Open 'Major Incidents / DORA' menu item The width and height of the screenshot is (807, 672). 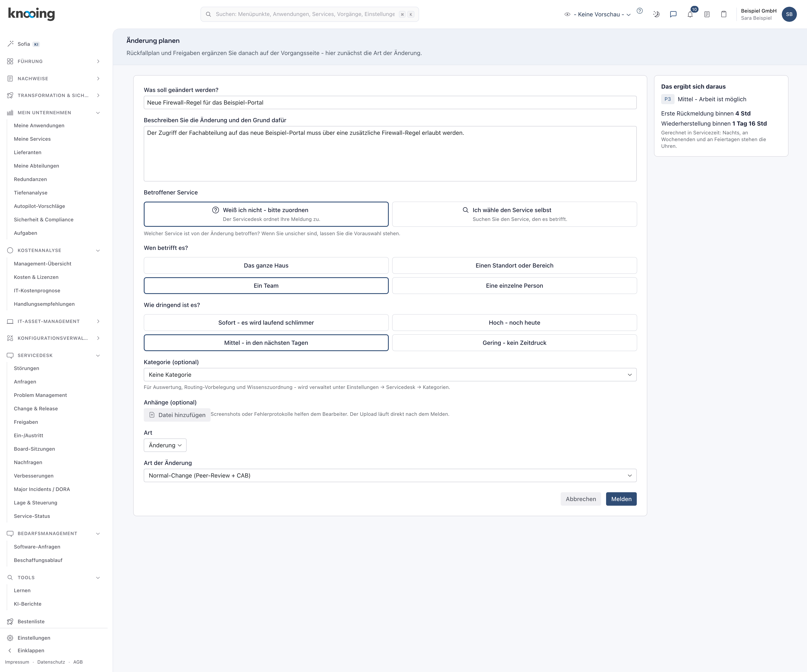point(42,489)
